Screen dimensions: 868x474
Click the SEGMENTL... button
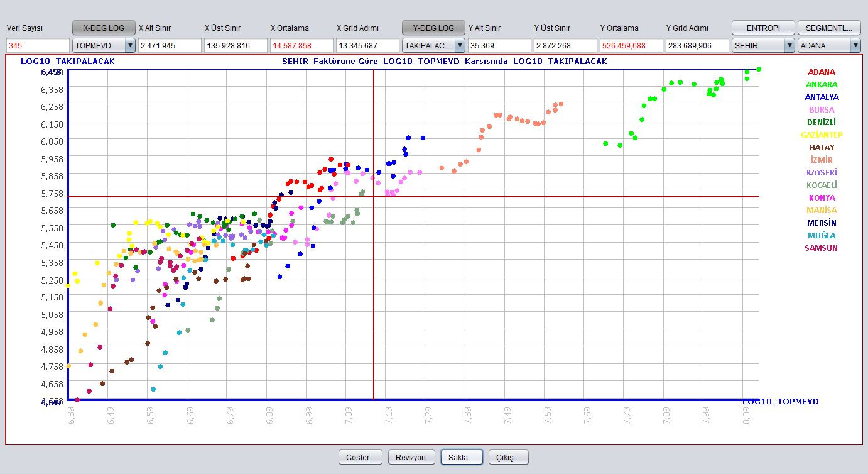pyautogui.click(x=829, y=28)
